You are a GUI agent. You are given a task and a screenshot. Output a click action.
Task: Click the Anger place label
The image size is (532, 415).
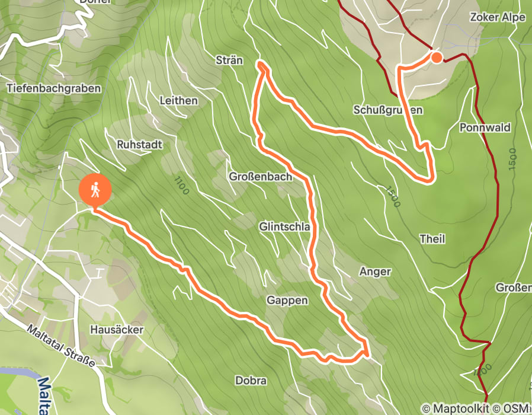tap(375, 272)
